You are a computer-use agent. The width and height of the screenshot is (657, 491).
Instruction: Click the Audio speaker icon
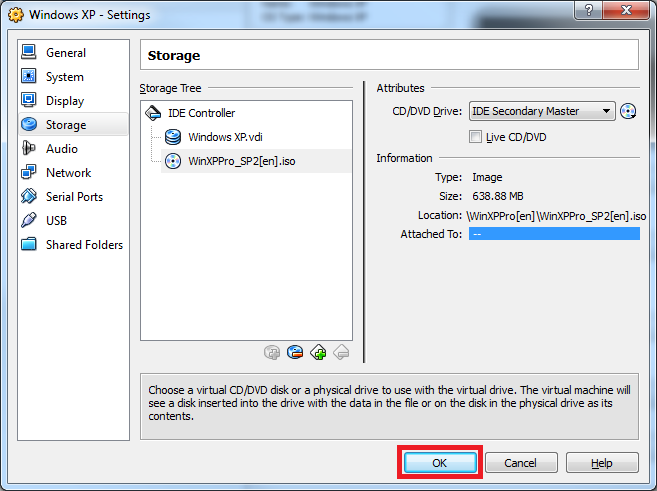click(29, 148)
